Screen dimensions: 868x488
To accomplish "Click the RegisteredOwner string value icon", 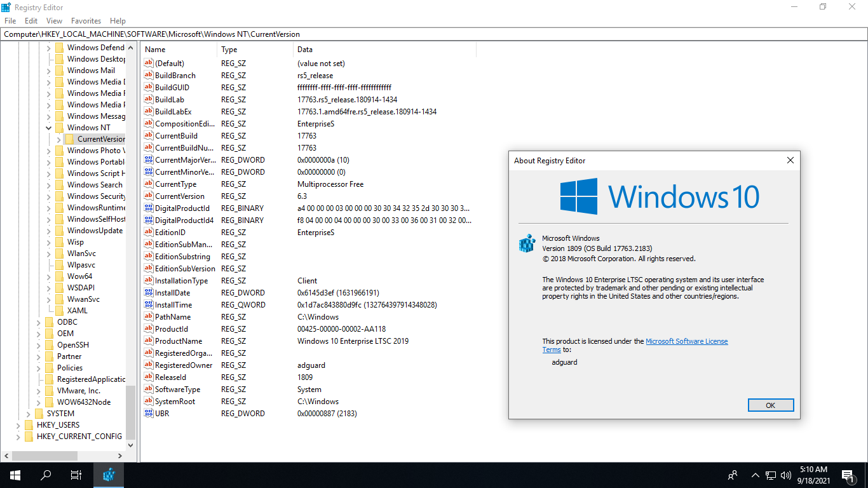I will coord(149,365).
